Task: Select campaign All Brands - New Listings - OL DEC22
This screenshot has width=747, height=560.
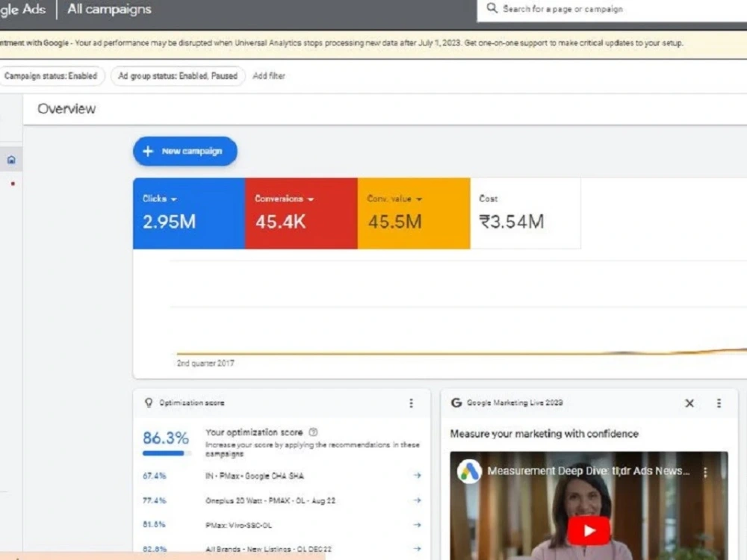Action: tap(268, 549)
